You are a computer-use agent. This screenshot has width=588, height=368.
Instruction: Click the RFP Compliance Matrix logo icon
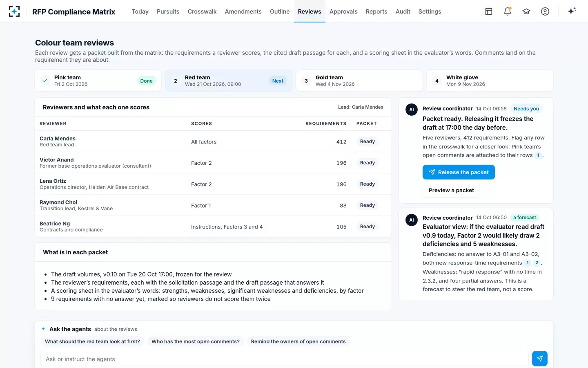click(x=14, y=11)
